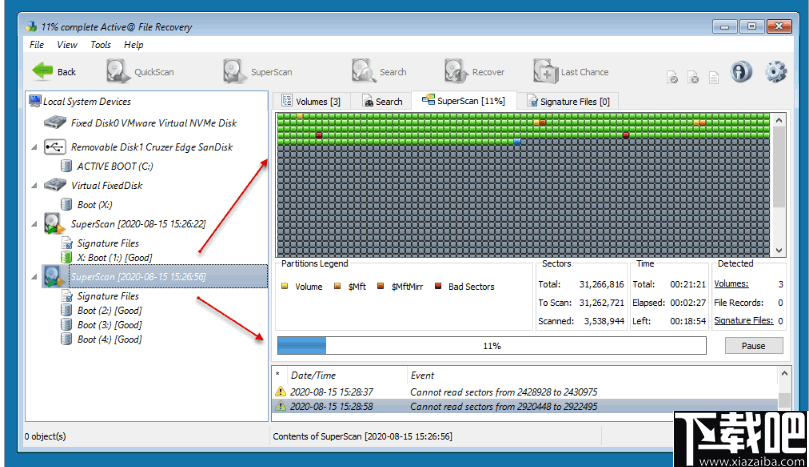Go back with the green Back arrow
809x467 pixels.
pyautogui.click(x=54, y=71)
